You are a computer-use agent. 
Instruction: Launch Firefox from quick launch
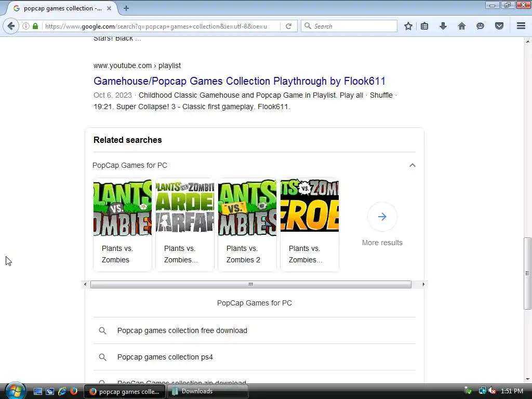74,391
